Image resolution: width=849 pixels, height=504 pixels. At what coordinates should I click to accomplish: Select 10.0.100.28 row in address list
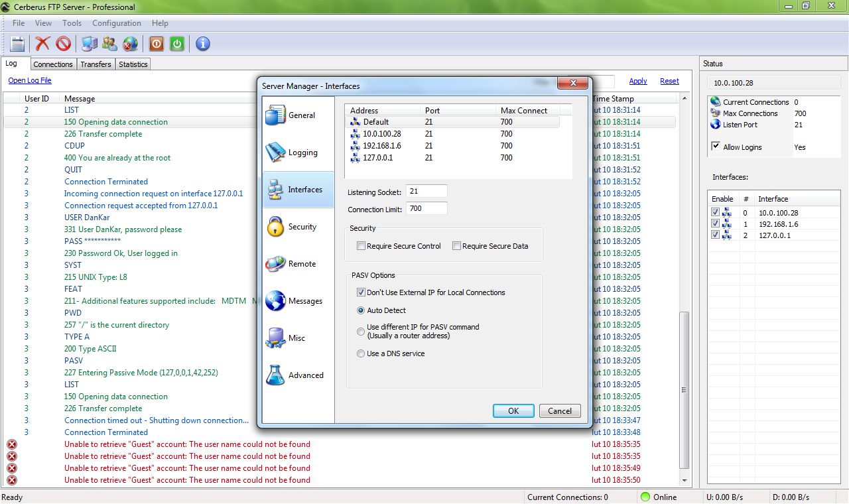(x=453, y=134)
